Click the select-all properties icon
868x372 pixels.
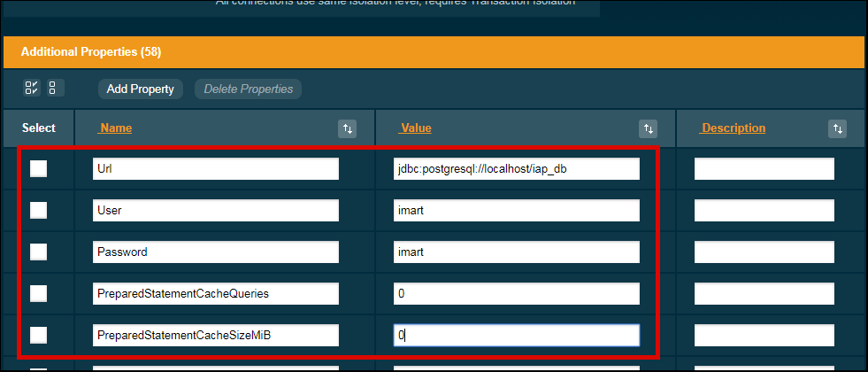32,89
